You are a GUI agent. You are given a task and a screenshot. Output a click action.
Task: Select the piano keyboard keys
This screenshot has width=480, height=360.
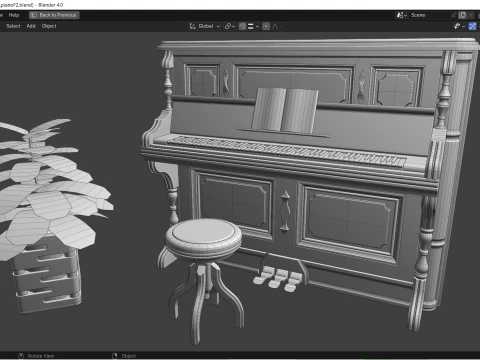click(x=287, y=151)
